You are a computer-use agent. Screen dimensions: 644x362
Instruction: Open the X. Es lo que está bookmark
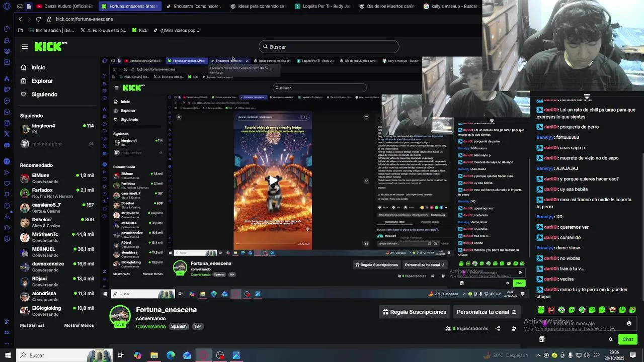103,30
